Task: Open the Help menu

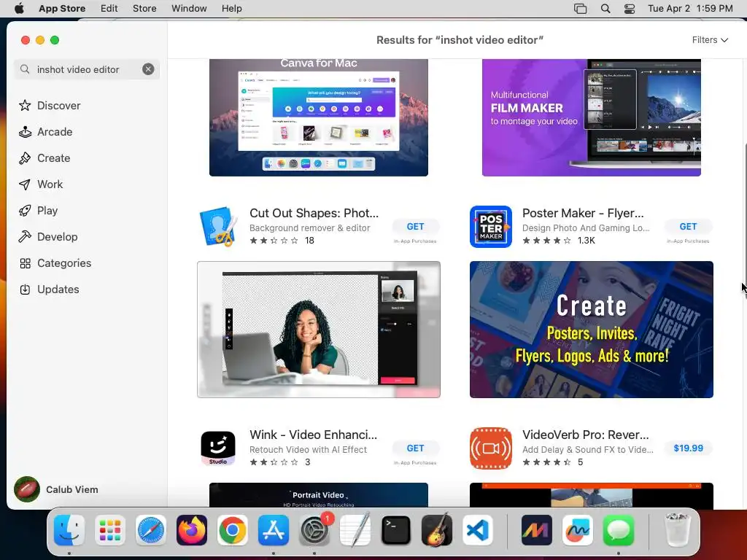Action: click(231, 8)
